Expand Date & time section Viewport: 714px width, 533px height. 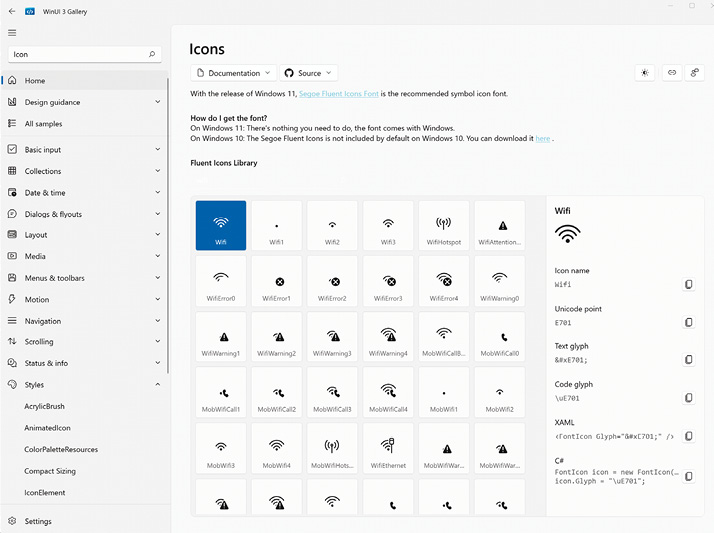pos(84,193)
